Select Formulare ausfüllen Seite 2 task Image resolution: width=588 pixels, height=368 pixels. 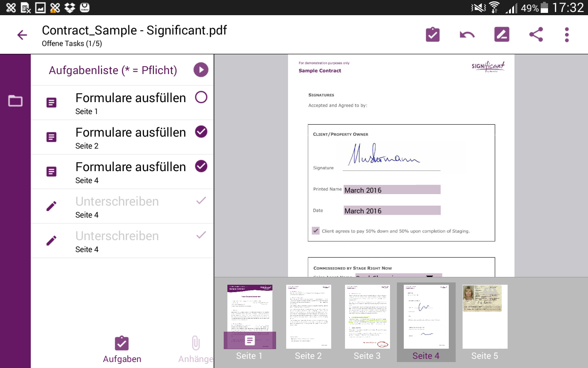(122, 137)
